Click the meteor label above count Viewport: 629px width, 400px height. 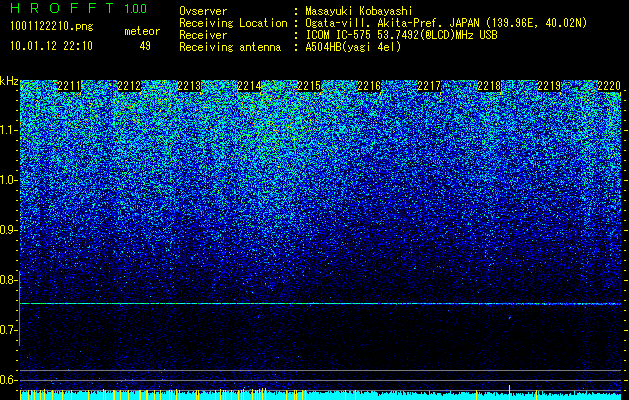click(142, 31)
